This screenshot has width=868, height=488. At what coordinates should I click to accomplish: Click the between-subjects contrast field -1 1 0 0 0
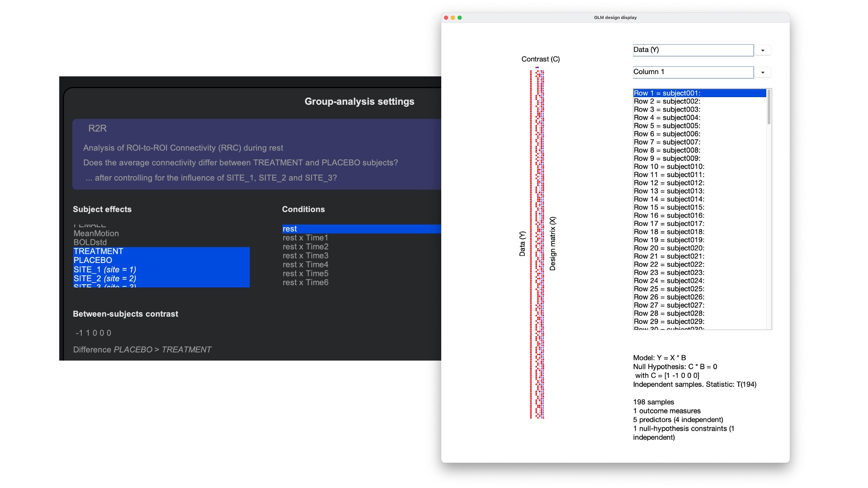pyautogui.click(x=94, y=333)
